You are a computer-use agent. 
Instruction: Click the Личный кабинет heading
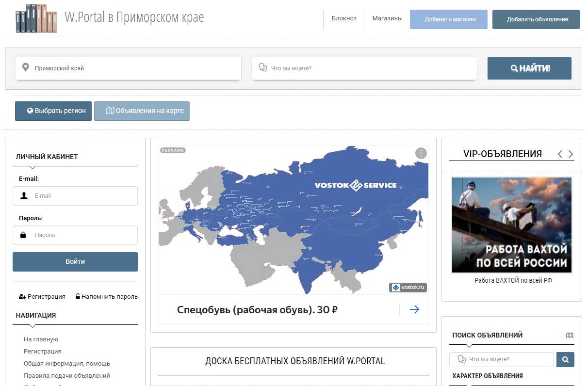[x=47, y=157]
